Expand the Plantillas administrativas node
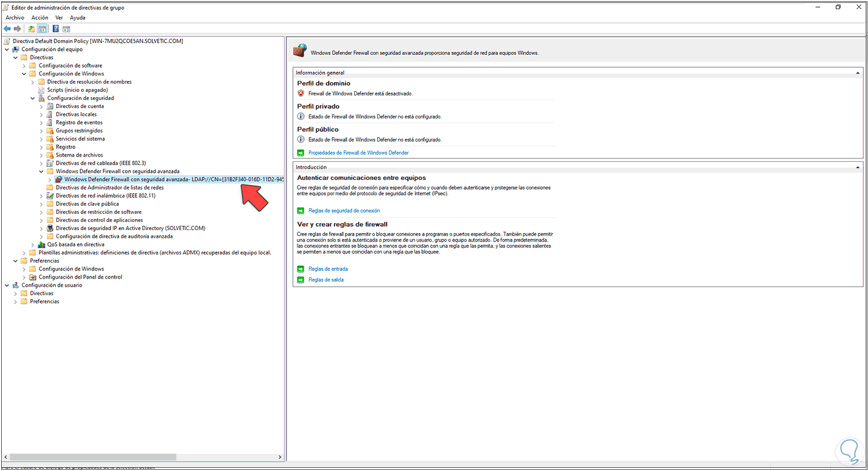 point(24,253)
